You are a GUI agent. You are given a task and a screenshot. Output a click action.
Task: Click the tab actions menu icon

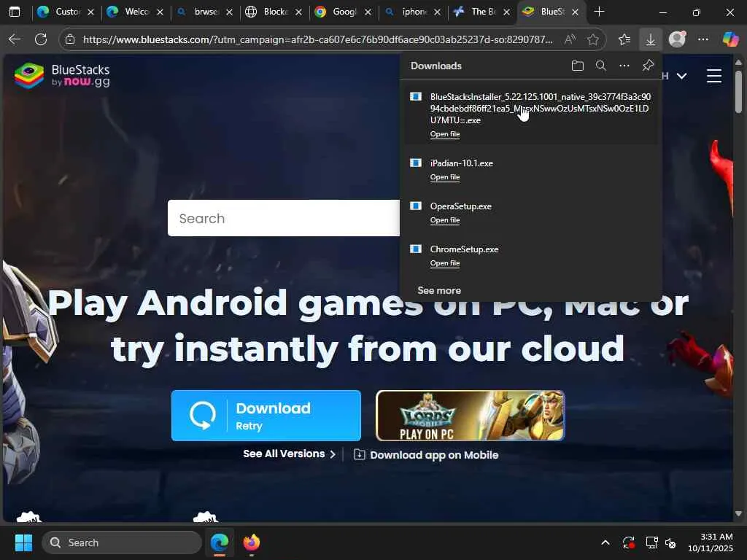point(15,12)
